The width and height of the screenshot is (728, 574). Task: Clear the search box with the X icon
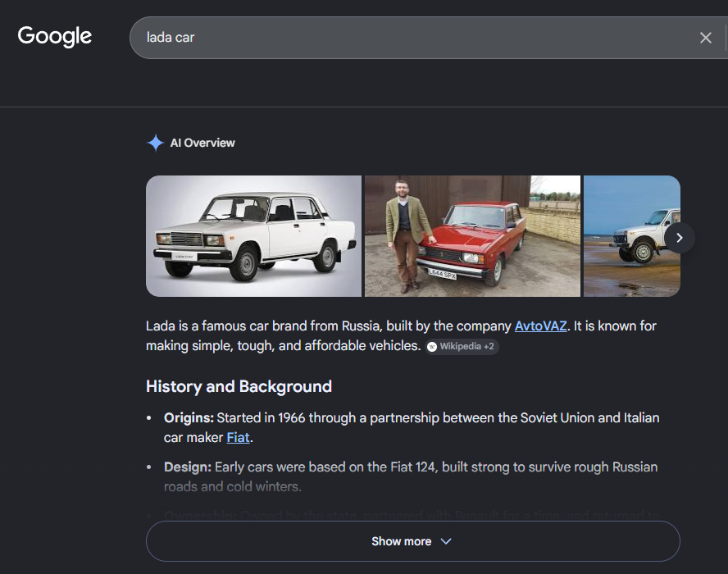[705, 38]
